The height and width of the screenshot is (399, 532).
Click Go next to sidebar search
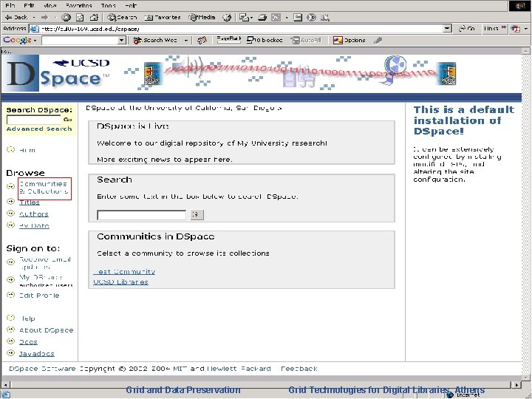(67, 120)
